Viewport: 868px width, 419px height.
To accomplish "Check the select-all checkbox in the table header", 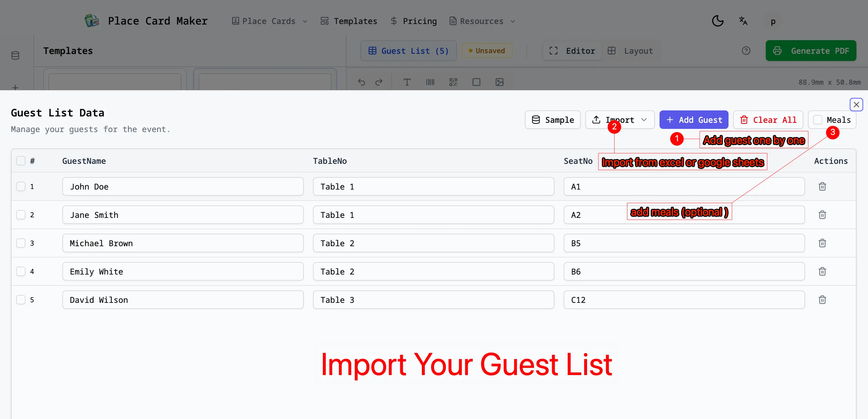I will (x=21, y=161).
